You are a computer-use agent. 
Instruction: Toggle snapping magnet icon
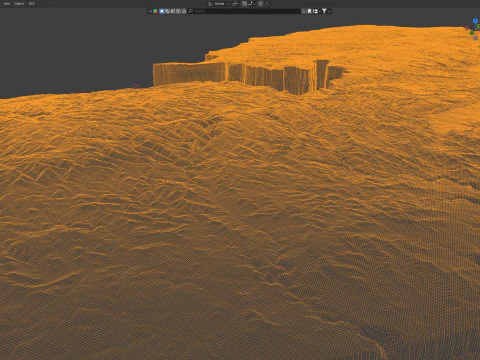click(x=244, y=4)
